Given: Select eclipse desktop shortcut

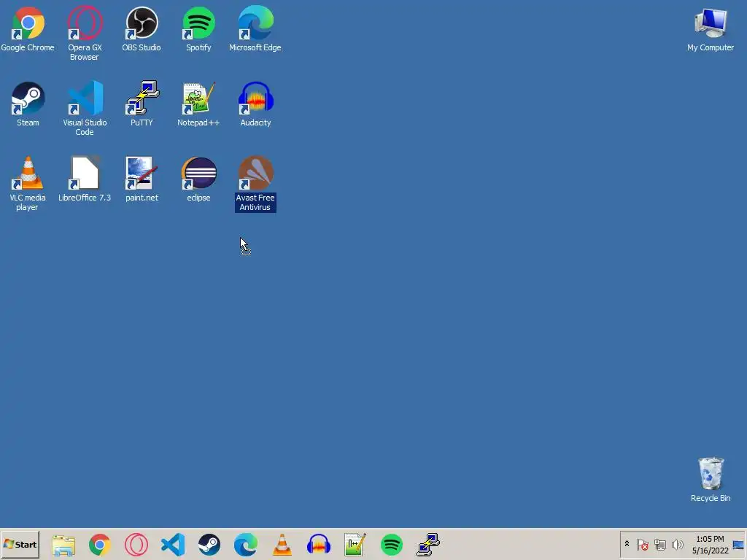Looking at the screenshot, I should [198, 179].
